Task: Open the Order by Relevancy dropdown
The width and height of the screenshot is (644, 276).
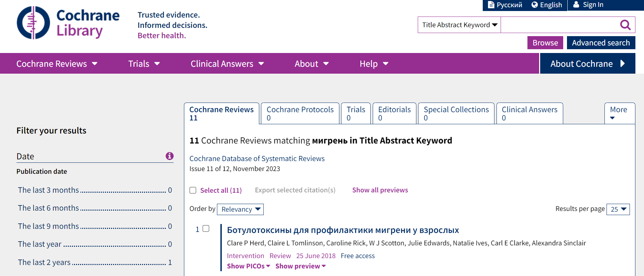Action: click(240, 209)
